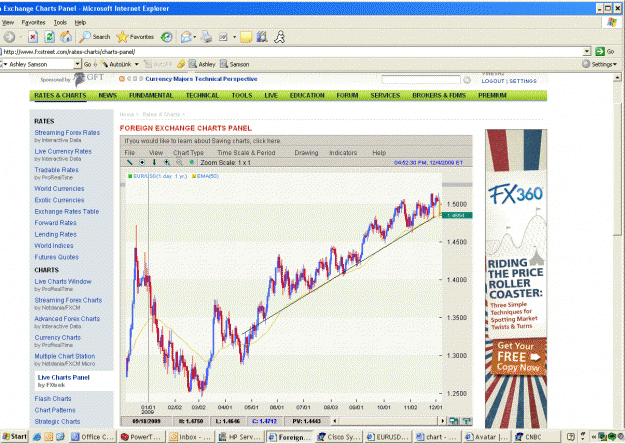The width and height of the screenshot is (625, 444).
Task: Open the Indicators menu
Action: pyautogui.click(x=343, y=153)
